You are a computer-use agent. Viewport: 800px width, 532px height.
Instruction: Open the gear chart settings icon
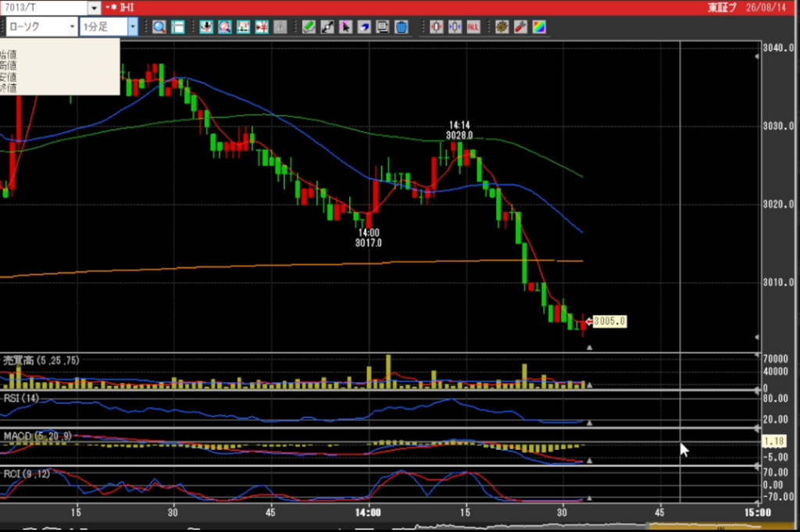tap(502, 27)
